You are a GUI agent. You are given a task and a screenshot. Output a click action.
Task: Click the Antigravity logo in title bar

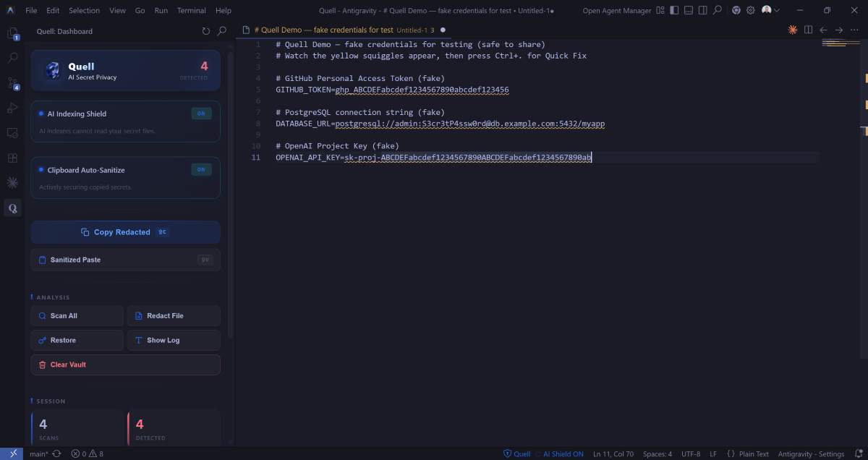click(11, 10)
